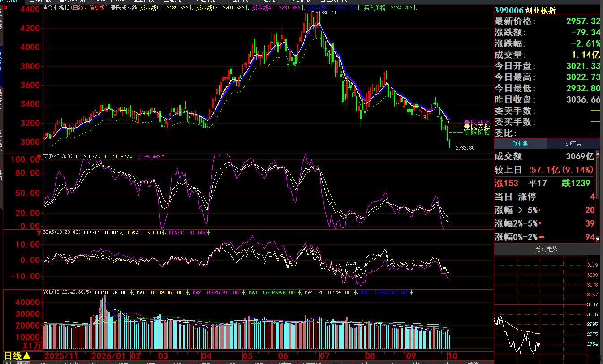Click the 今日开盘 value 3021.33
603x364 pixels.
pos(583,66)
